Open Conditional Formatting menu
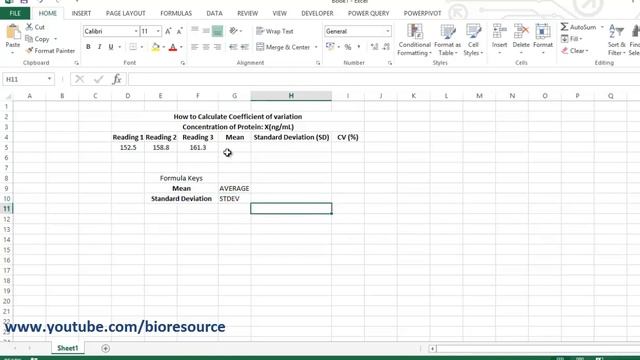640x360 pixels. pyautogui.click(x=414, y=40)
